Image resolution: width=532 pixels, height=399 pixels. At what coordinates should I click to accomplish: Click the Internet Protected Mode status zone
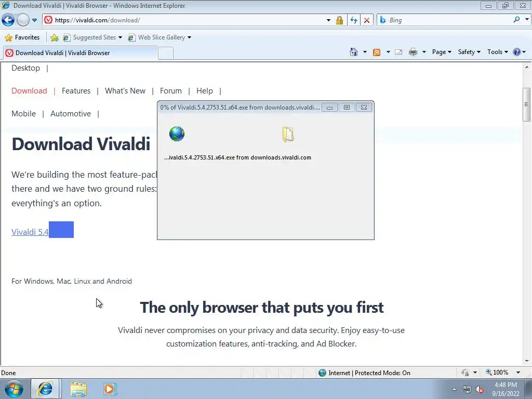(364, 373)
